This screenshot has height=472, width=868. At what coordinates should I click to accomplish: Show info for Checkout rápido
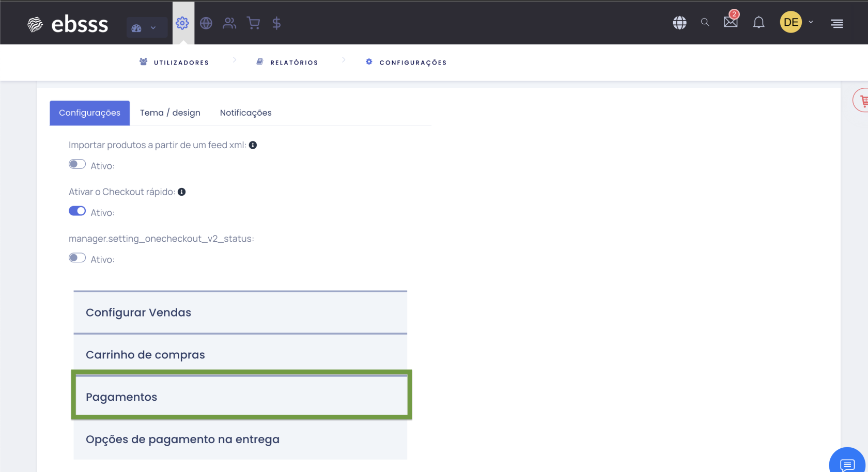(x=182, y=192)
